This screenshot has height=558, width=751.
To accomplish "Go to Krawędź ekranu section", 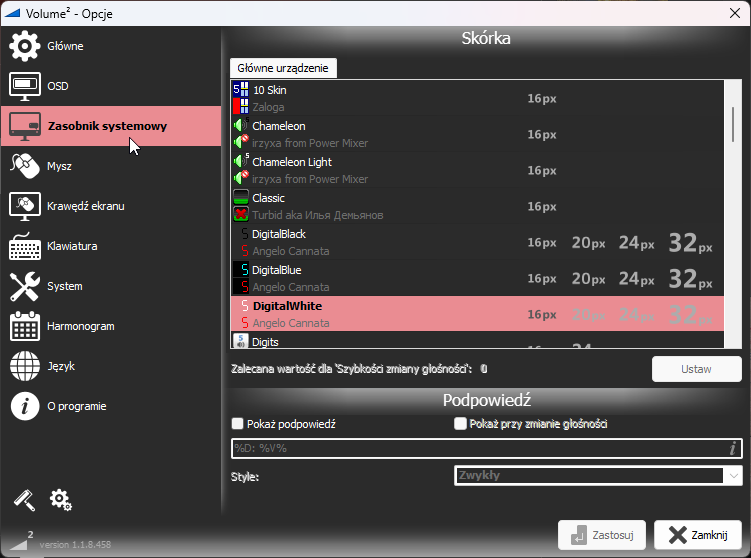I will 86,206.
